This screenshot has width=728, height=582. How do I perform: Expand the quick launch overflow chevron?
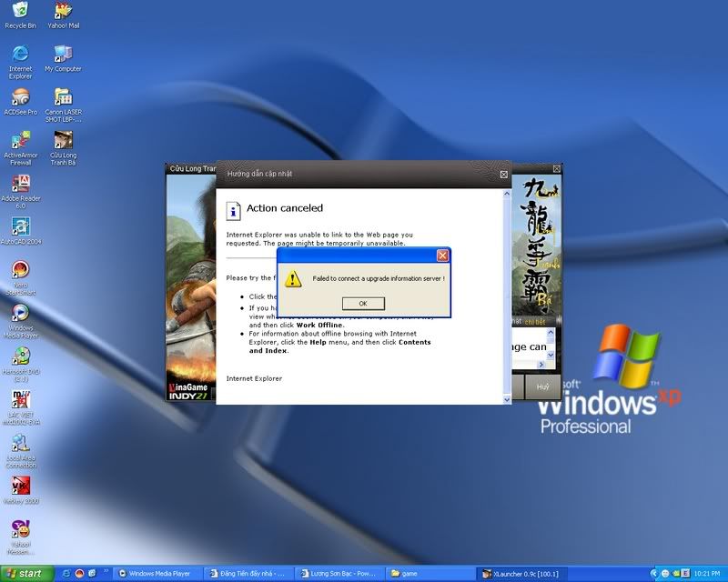click(106, 571)
